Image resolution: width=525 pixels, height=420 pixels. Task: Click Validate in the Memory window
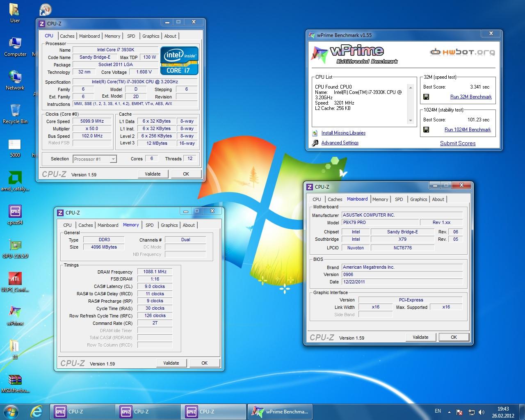coord(171,363)
